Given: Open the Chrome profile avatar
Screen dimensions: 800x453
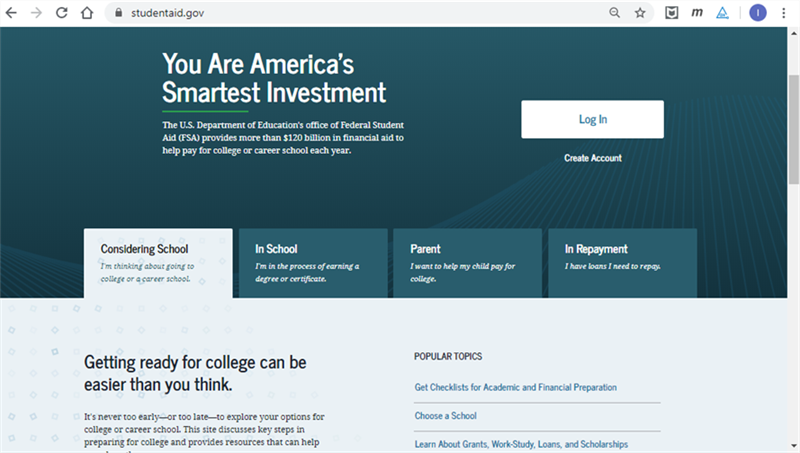Looking at the screenshot, I should (758, 13).
